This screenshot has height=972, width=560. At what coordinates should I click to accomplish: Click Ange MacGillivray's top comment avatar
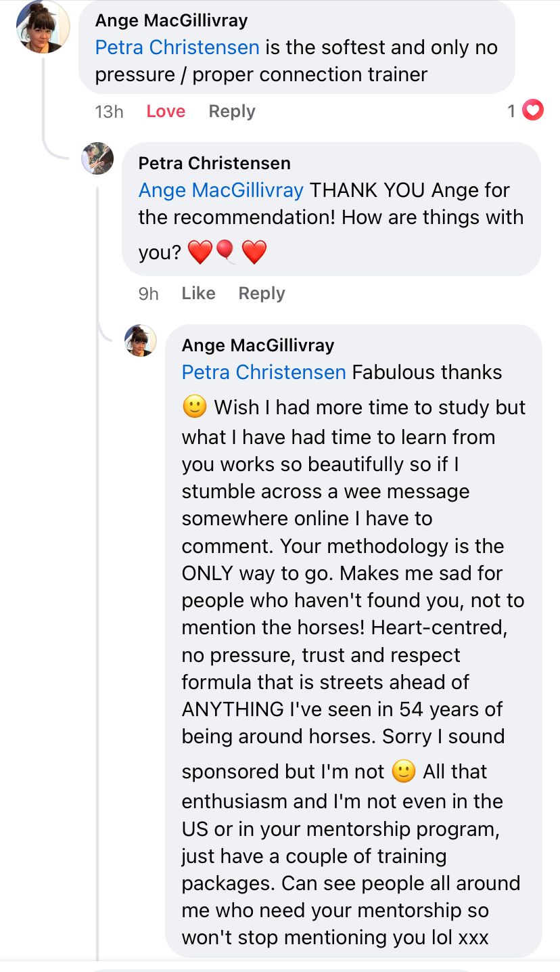point(42,27)
